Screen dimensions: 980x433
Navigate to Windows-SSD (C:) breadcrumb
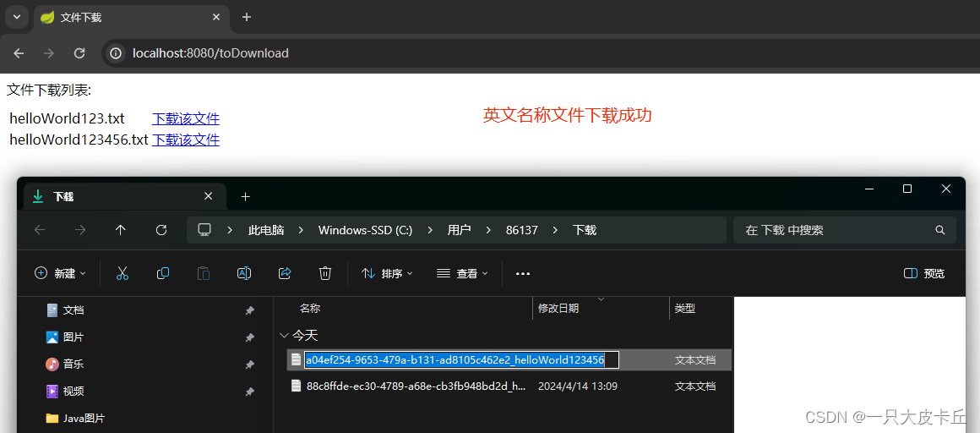click(x=365, y=230)
